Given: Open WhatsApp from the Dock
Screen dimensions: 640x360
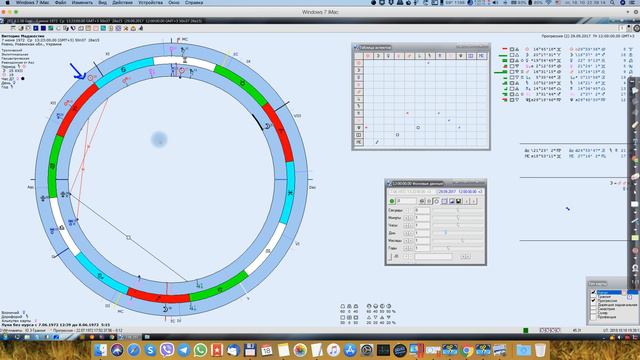Looking at the screenshot, I should coord(200,350).
